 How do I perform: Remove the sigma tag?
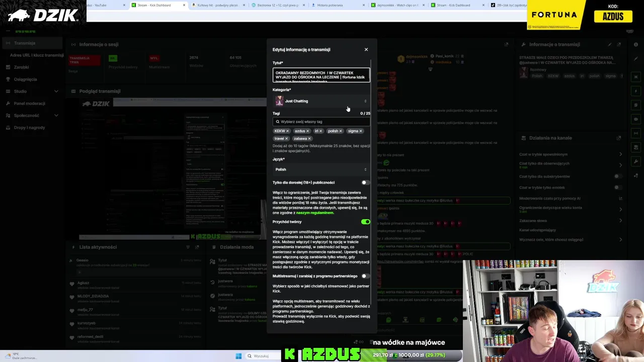tap(361, 131)
